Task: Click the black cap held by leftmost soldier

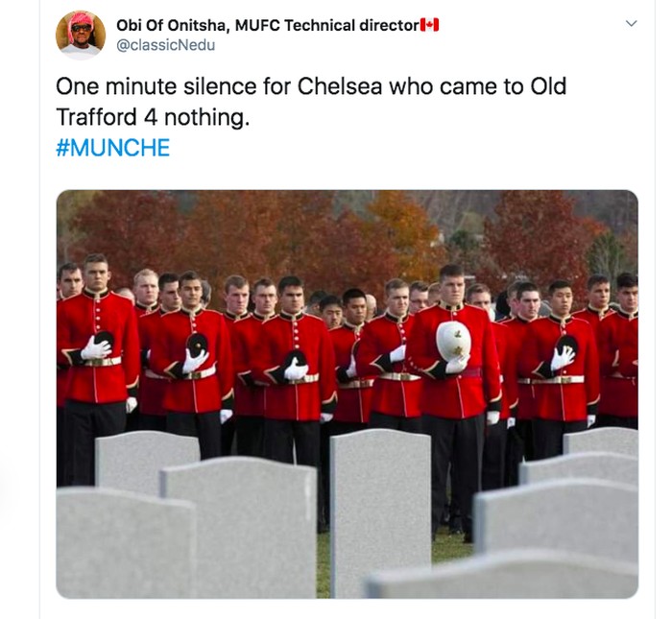Action: tap(104, 339)
